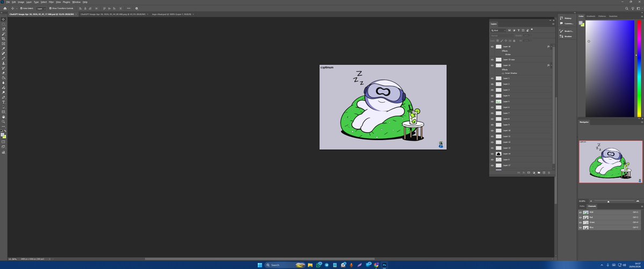Open the Filter menu
Image resolution: width=644 pixels, height=269 pixels.
click(x=51, y=2)
